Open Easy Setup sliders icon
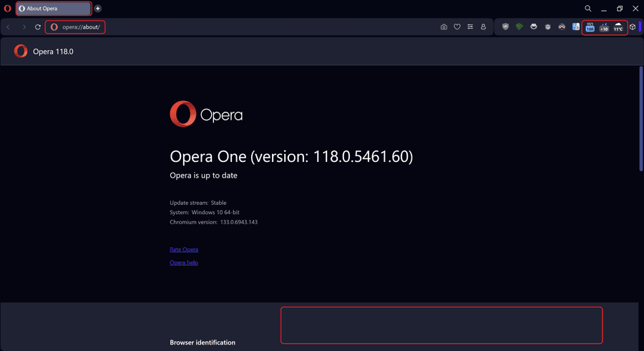Screen dimensions: 644x351 (x=470, y=27)
